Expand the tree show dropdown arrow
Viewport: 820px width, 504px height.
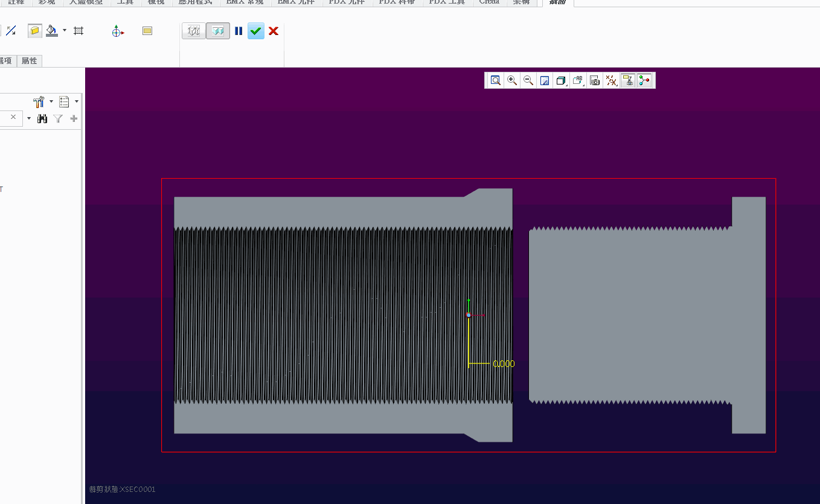point(77,101)
